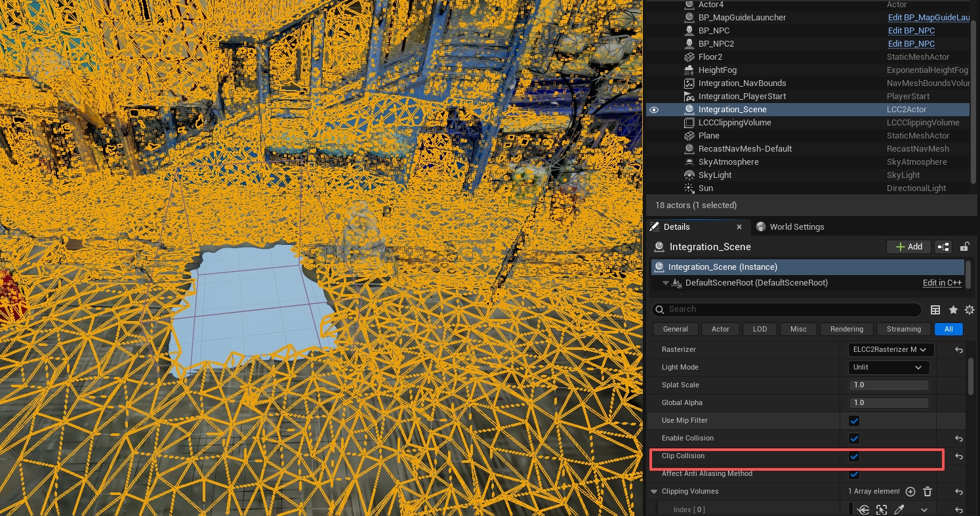Open the Light Mode Unlit dropdown
Image resolution: width=980 pixels, height=516 pixels.
point(888,368)
